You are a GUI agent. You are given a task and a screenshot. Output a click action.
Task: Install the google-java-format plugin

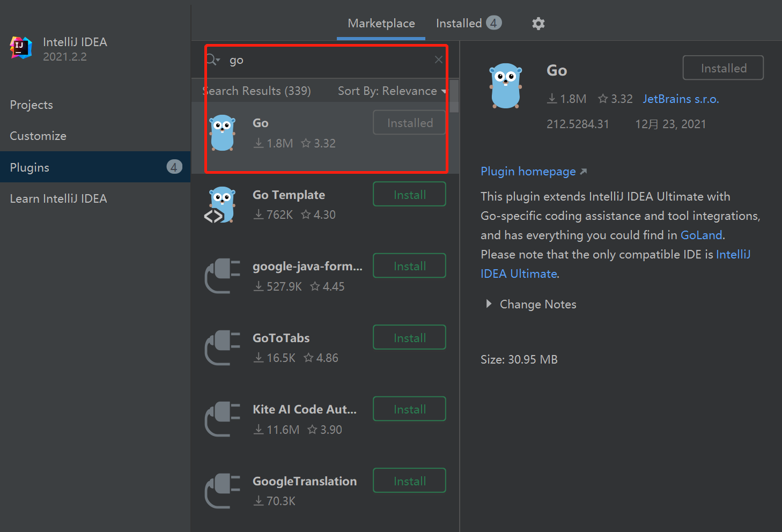[x=410, y=265]
